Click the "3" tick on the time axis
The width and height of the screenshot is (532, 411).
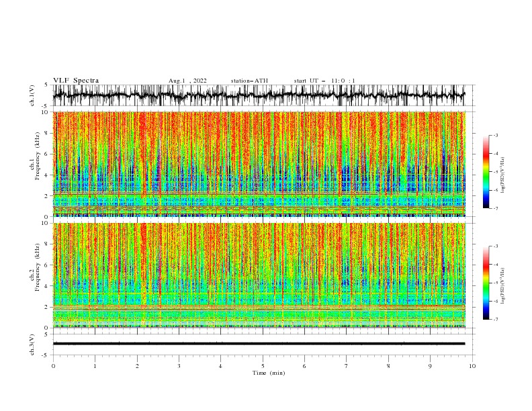pyautogui.click(x=179, y=366)
